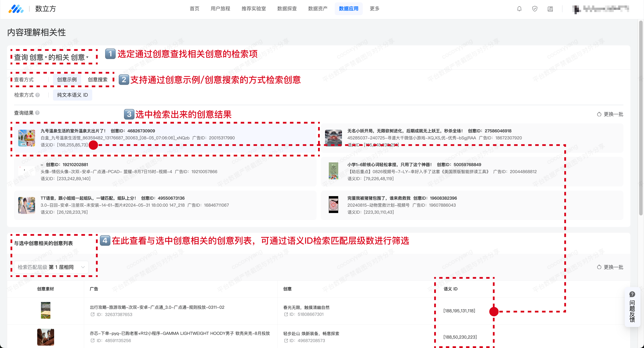Click the help icon beside 检索方式
This screenshot has width=644, height=348.
(x=38, y=95)
